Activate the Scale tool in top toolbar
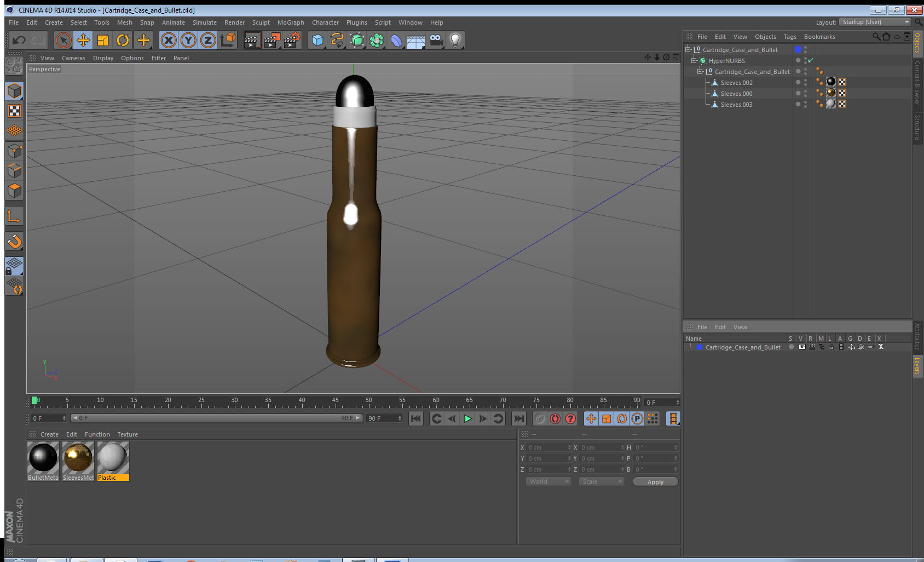 (103, 40)
